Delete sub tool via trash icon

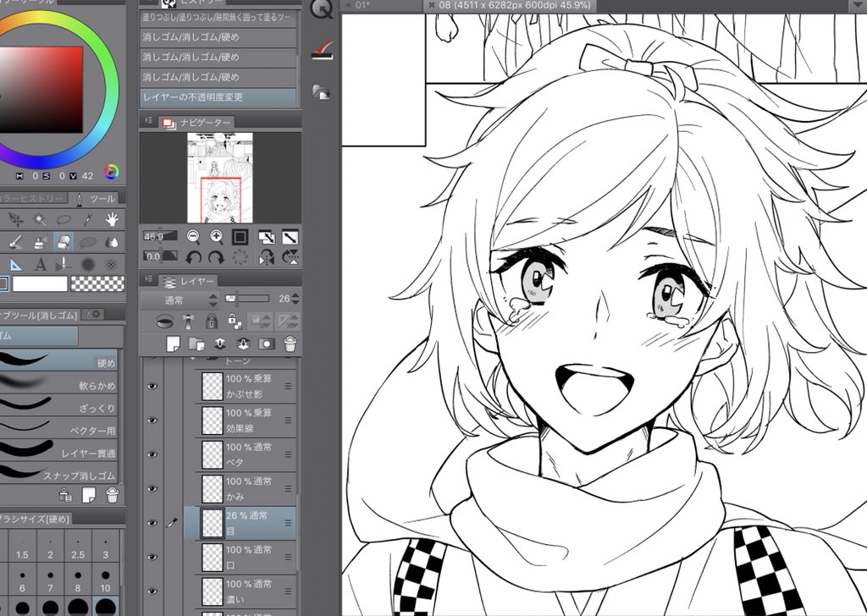(x=113, y=495)
